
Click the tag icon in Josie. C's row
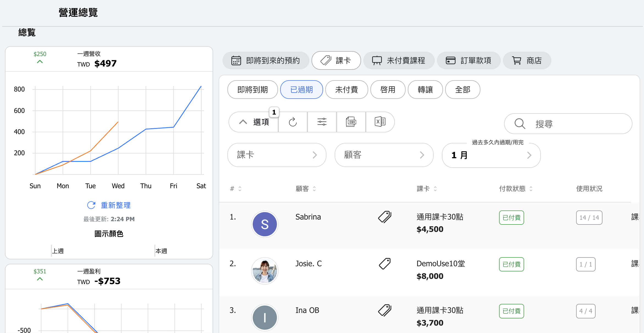point(385,264)
